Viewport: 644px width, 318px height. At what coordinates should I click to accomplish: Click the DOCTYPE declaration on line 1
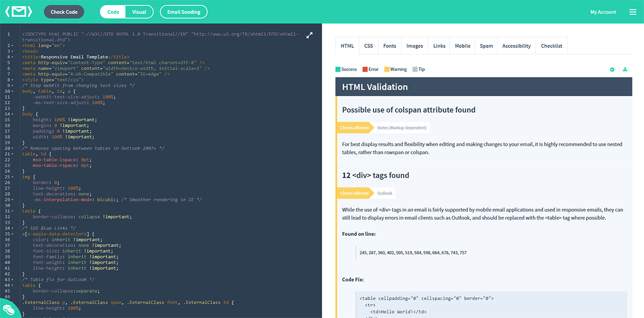point(160,37)
